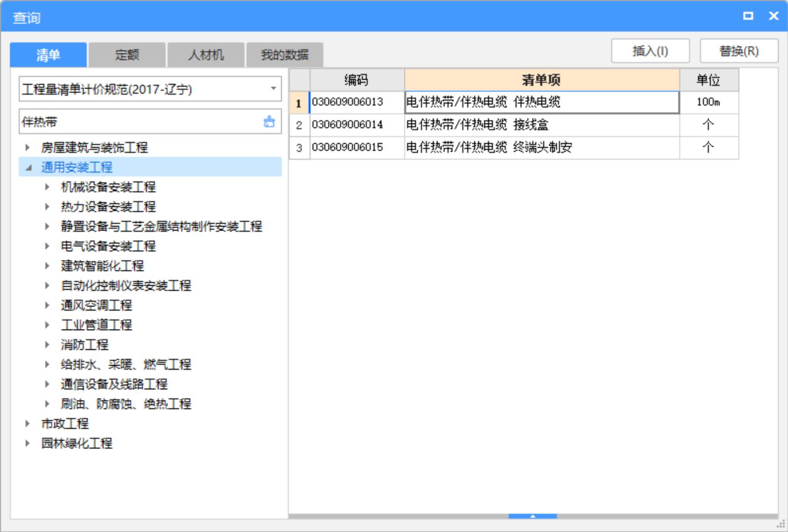The image size is (788, 532).
Task: Click the 替换(R) button
Action: coord(739,51)
